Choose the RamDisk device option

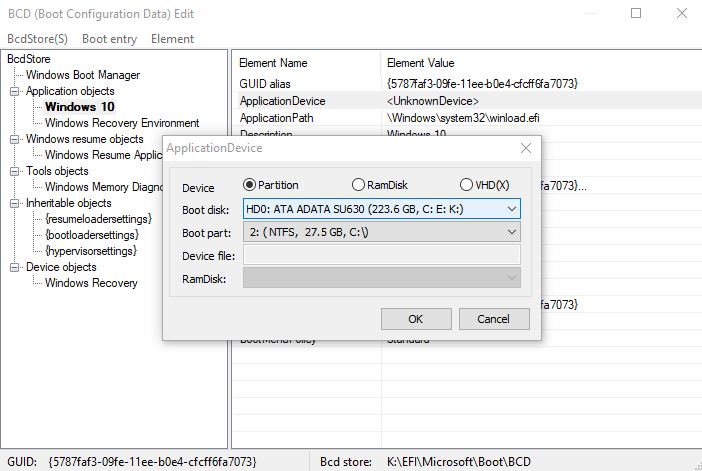pos(358,185)
